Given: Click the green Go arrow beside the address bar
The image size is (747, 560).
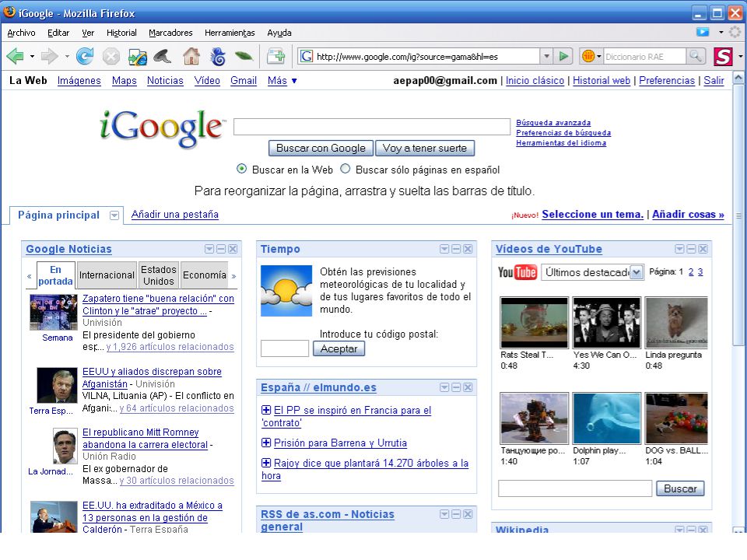Looking at the screenshot, I should point(563,56).
